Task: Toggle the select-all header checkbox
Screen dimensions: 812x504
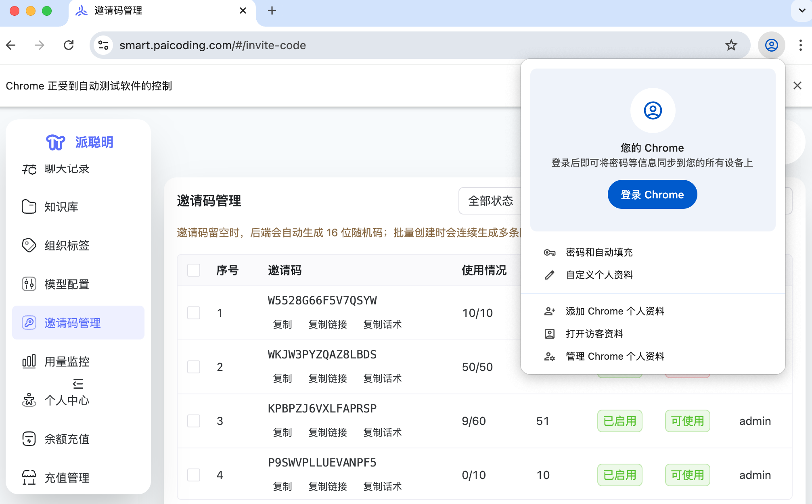Action: 194,270
